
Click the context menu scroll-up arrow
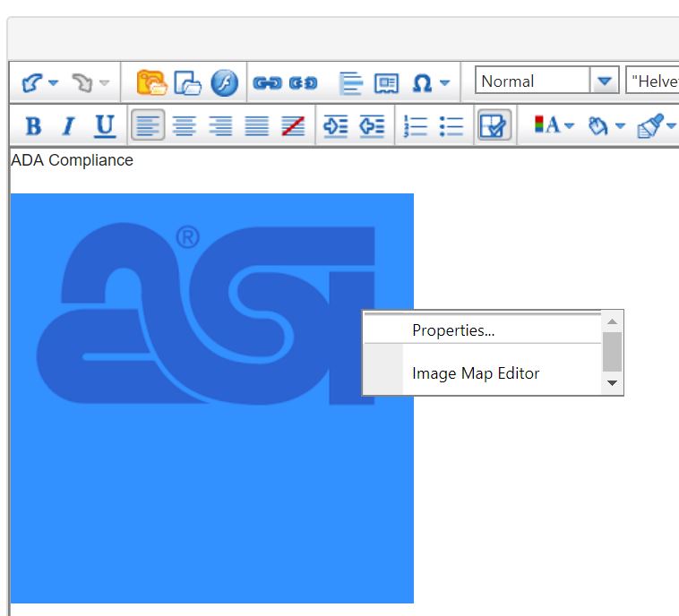pos(613,321)
